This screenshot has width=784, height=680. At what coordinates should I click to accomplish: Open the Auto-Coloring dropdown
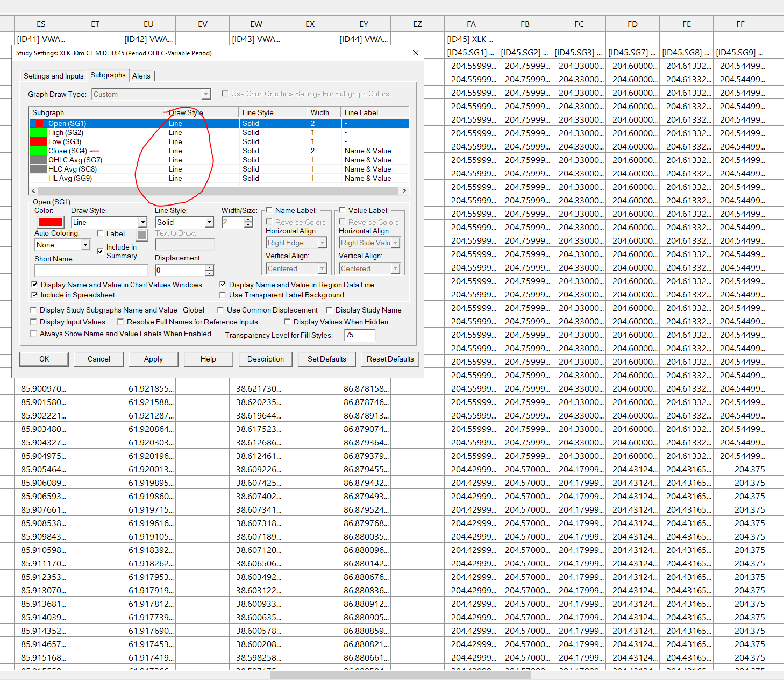click(85, 245)
